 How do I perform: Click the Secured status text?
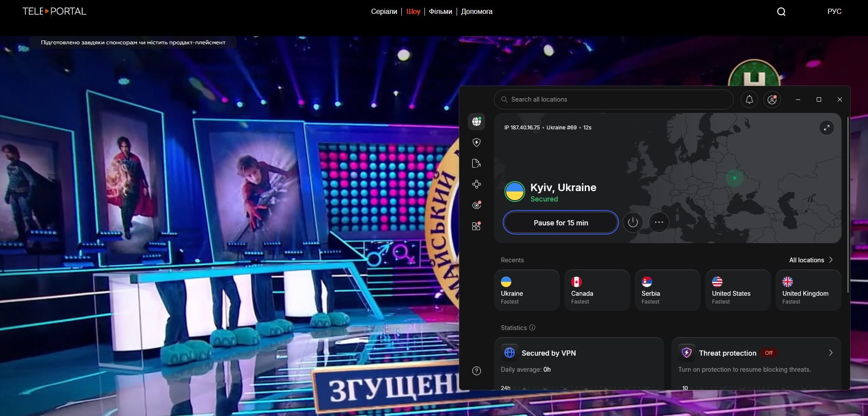544,199
